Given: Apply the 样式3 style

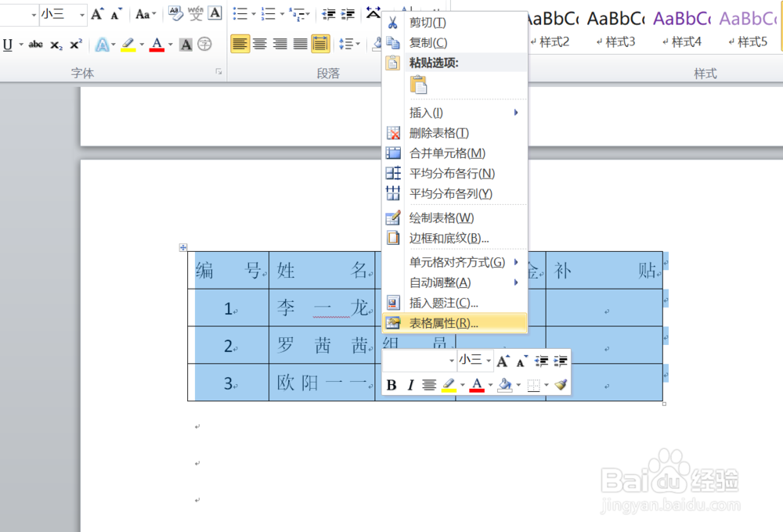Looking at the screenshot, I should 615,30.
